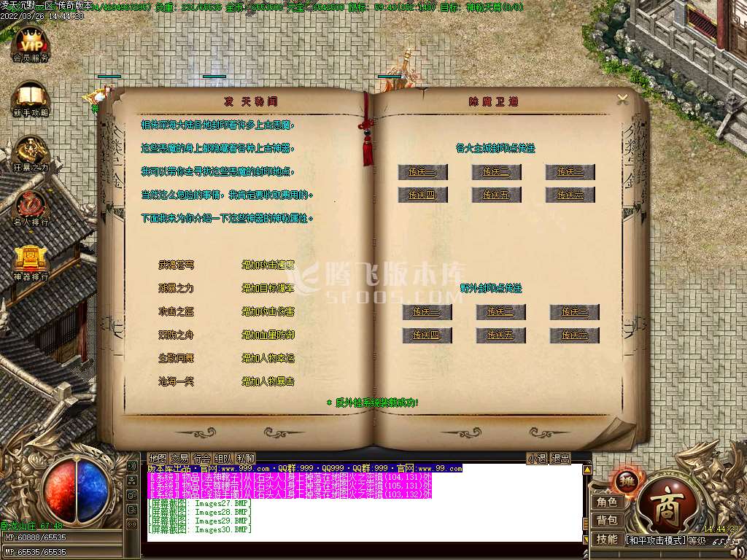The height and width of the screenshot is (560, 747).
Task: Click the overlapping windows icon beside the orb
Action: click(x=132, y=495)
